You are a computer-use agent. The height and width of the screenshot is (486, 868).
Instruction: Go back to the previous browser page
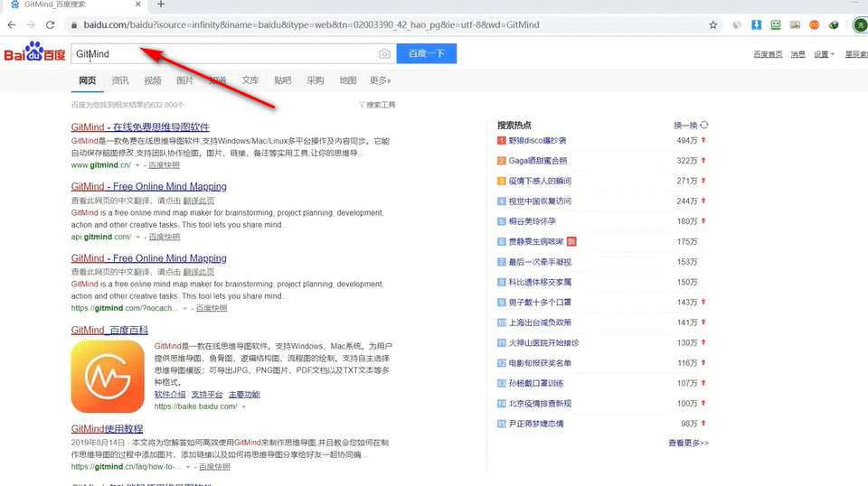[12, 25]
